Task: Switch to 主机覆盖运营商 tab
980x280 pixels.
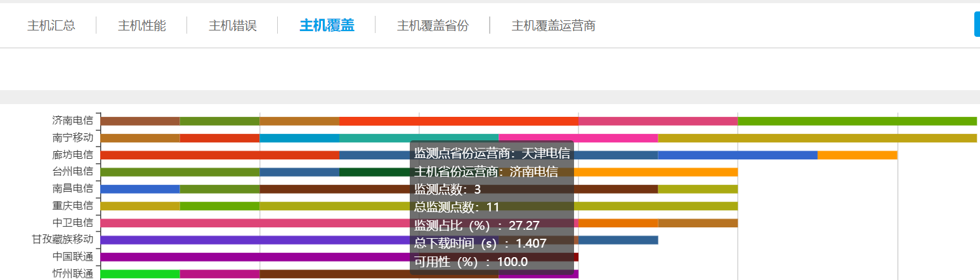Action: (x=553, y=26)
